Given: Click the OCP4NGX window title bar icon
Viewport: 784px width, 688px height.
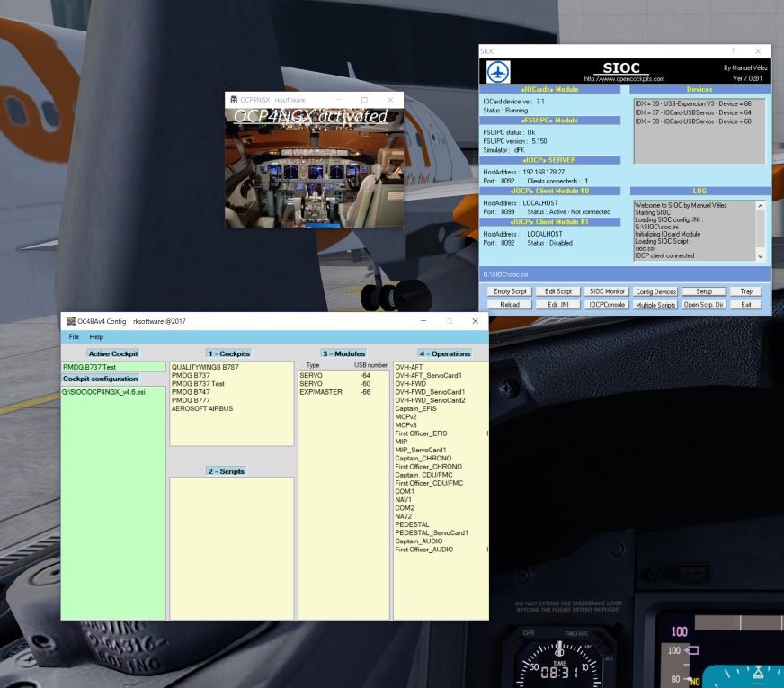Looking at the screenshot, I should tap(234, 99).
